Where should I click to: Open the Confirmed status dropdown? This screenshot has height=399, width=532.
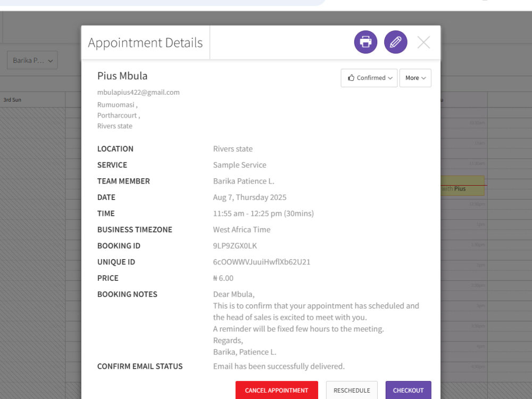pos(369,78)
